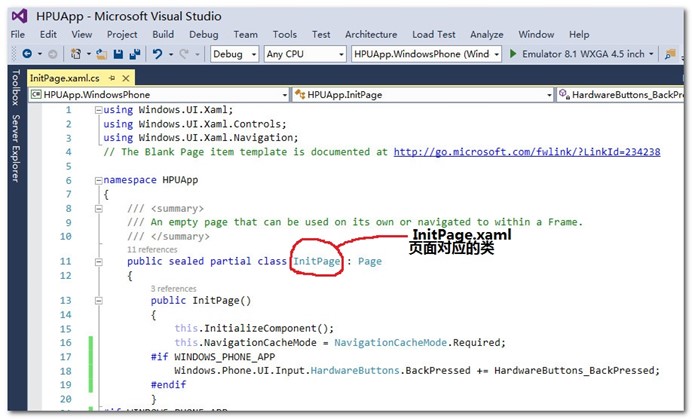Open the Load Test menu
Viewport: 692px width, 419px height.
click(x=433, y=34)
